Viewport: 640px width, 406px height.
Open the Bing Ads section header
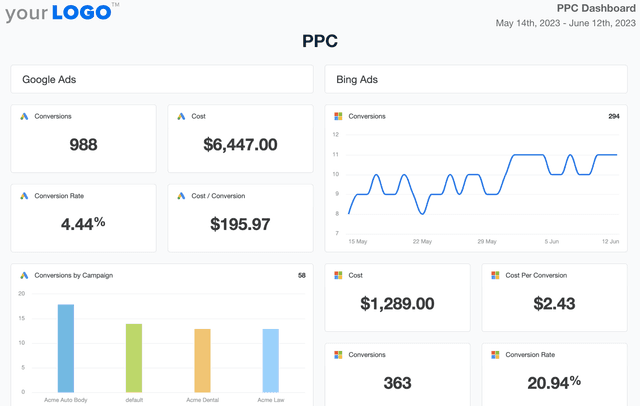tap(476, 79)
